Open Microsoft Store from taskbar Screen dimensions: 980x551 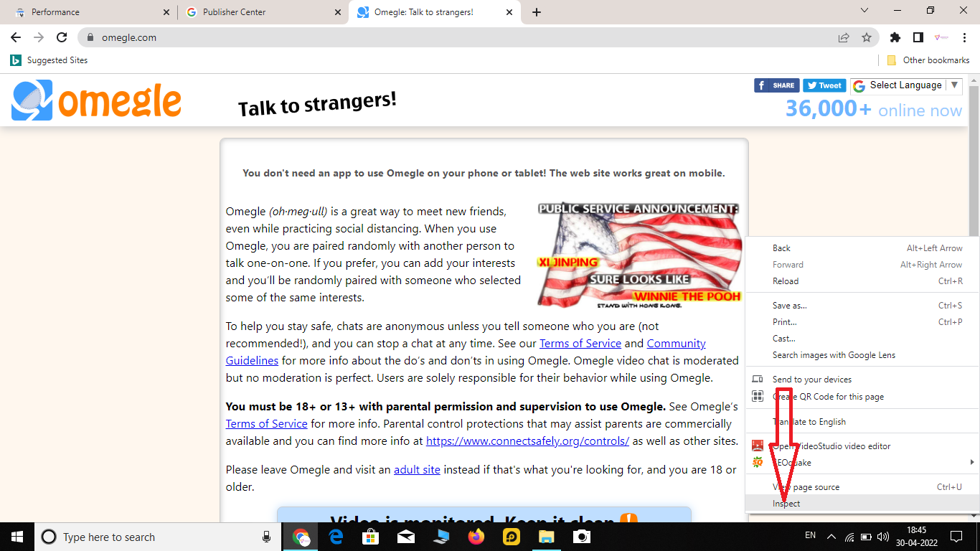click(371, 537)
